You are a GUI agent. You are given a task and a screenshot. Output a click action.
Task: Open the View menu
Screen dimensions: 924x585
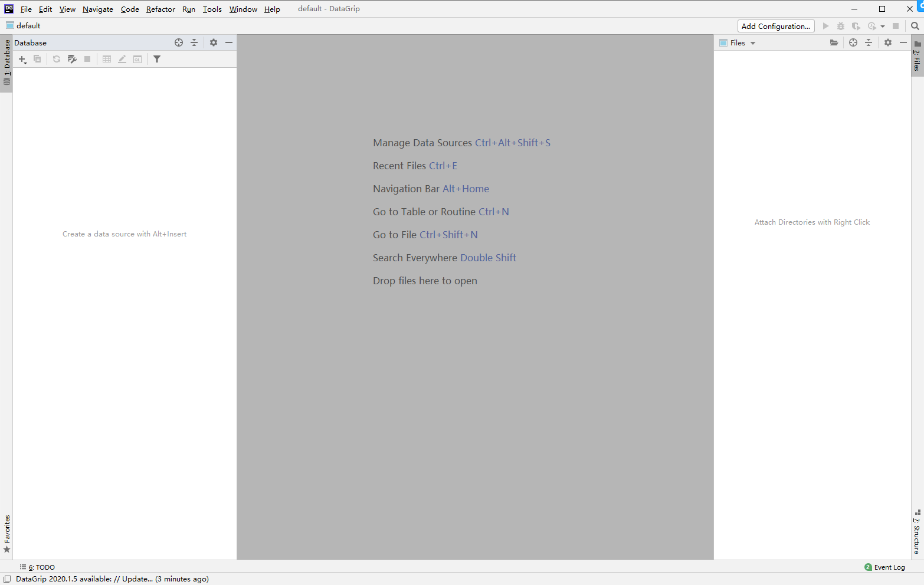click(x=67, y=9)
